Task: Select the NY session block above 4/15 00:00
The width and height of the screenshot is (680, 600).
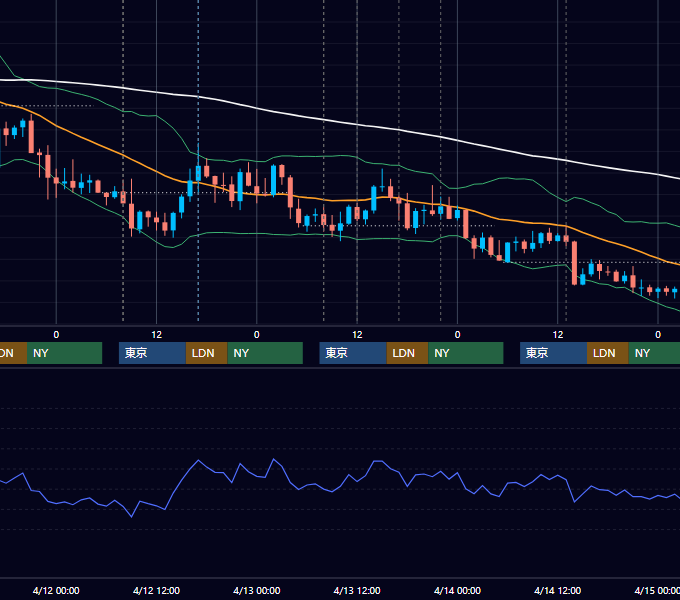Action: pos(654,353)
